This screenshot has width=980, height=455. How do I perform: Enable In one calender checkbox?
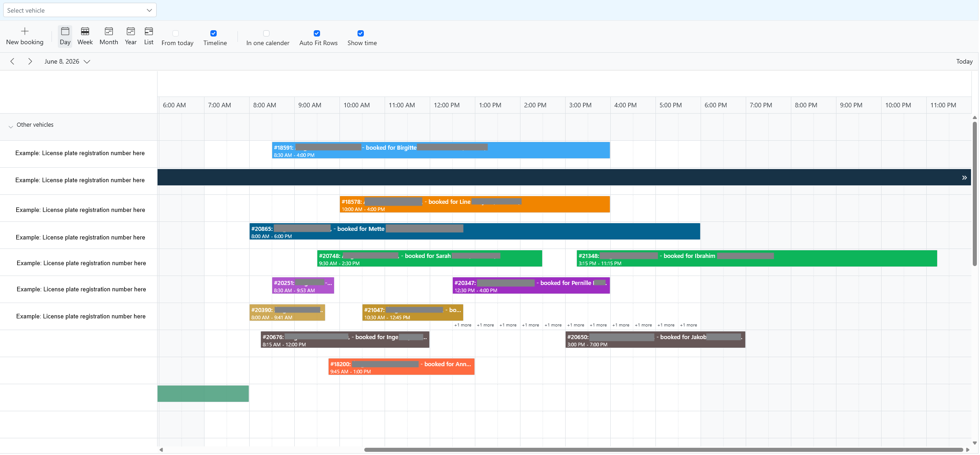[x=266, y=33]
